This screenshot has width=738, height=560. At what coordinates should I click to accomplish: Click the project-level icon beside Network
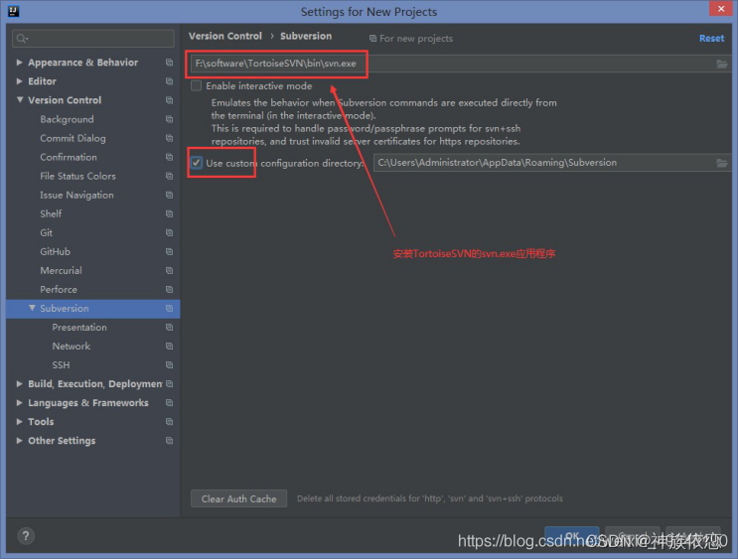coord(170,346)
